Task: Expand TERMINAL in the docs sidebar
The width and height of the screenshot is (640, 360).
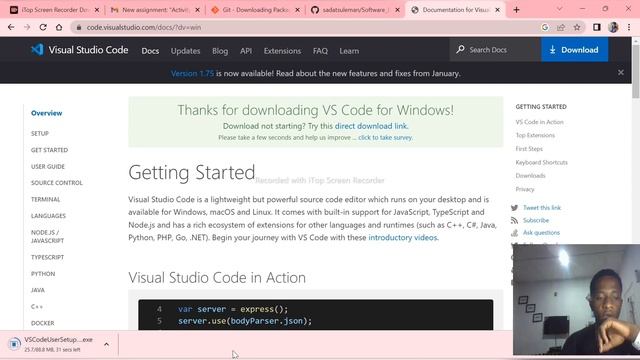Action: (x=45, y=199)
